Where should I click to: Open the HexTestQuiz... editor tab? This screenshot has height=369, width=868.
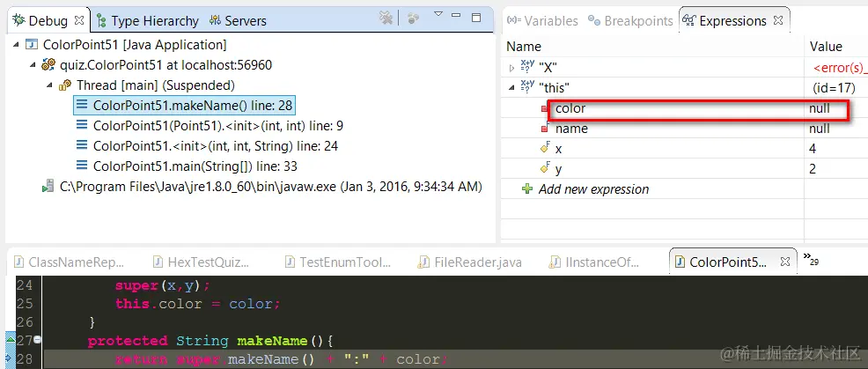(202, 262)
